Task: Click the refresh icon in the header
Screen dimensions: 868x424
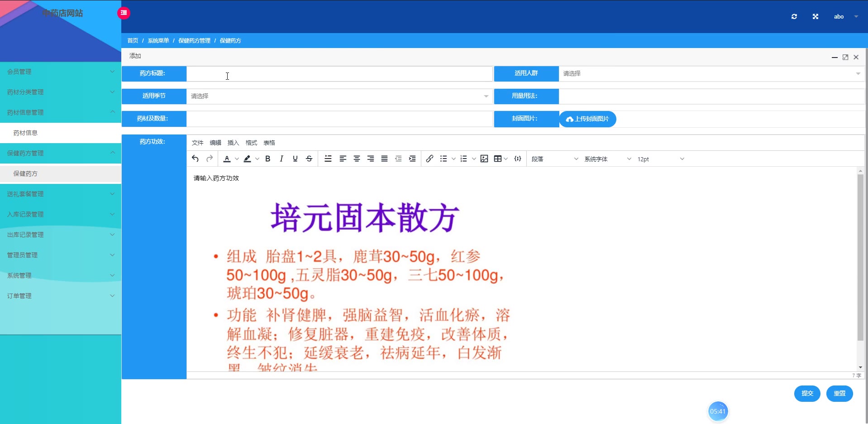Action: (x=794, y=17)
